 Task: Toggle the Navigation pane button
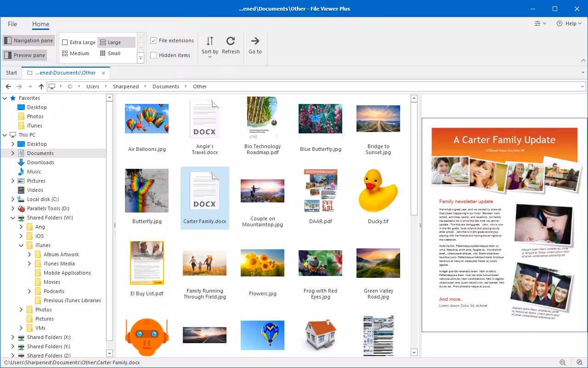click(x=28, y=40)
